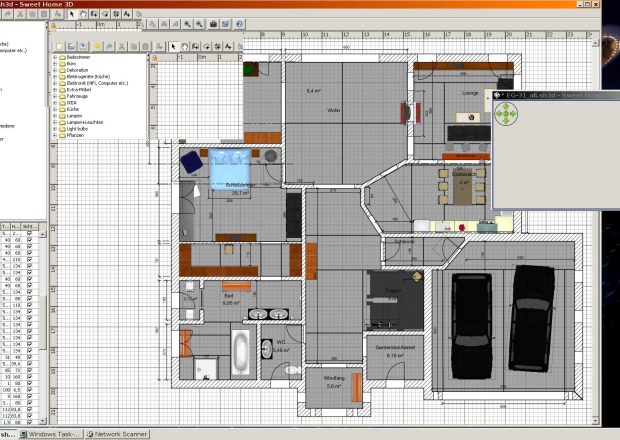Expand the Dekoration category node
The height and width of the screenshot is (440, 620).
[x=55, y=70]
